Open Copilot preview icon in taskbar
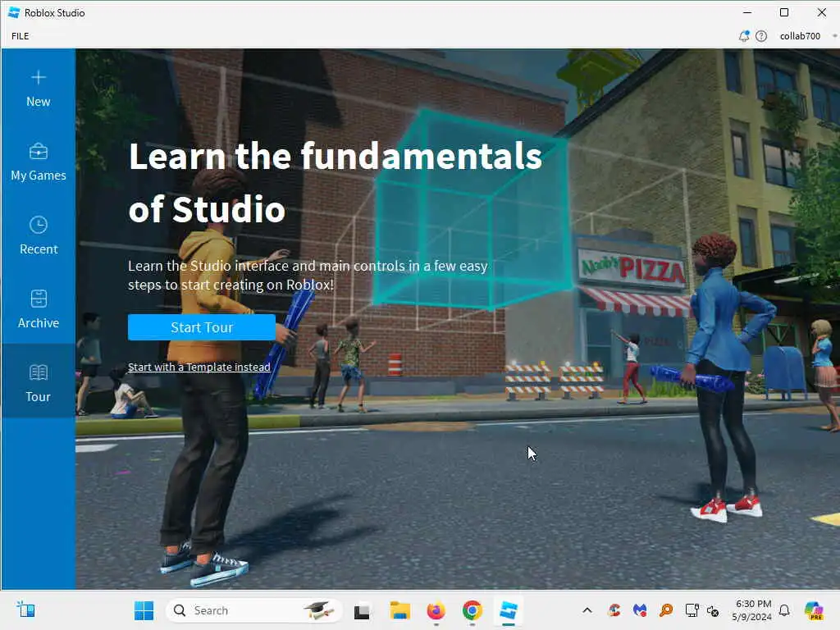The image size is (840, 630). tap(814, 610)
